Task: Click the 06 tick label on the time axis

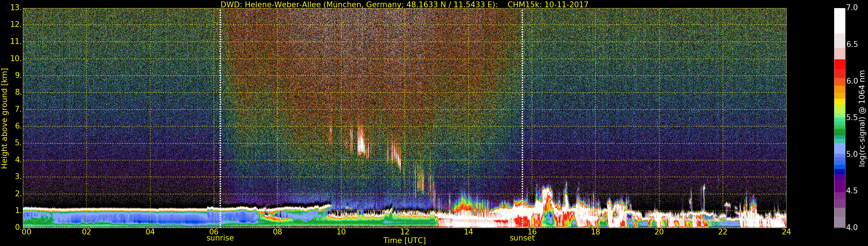Action: click(214, 232)
